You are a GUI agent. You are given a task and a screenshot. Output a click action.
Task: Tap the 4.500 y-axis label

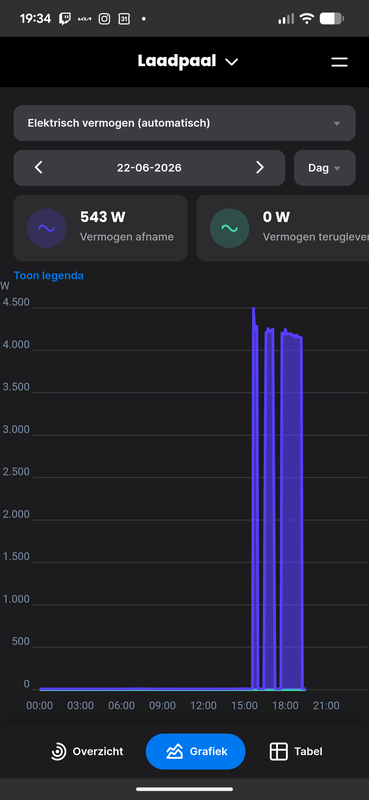point(16,303)
